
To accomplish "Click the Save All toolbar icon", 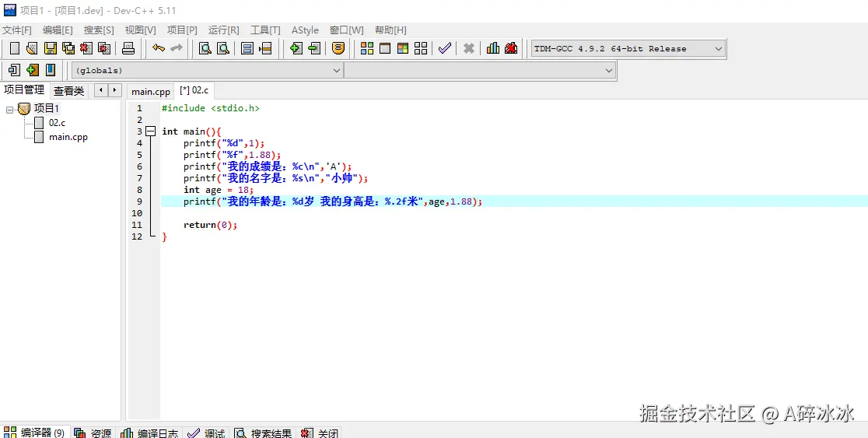I will point(68,48).
